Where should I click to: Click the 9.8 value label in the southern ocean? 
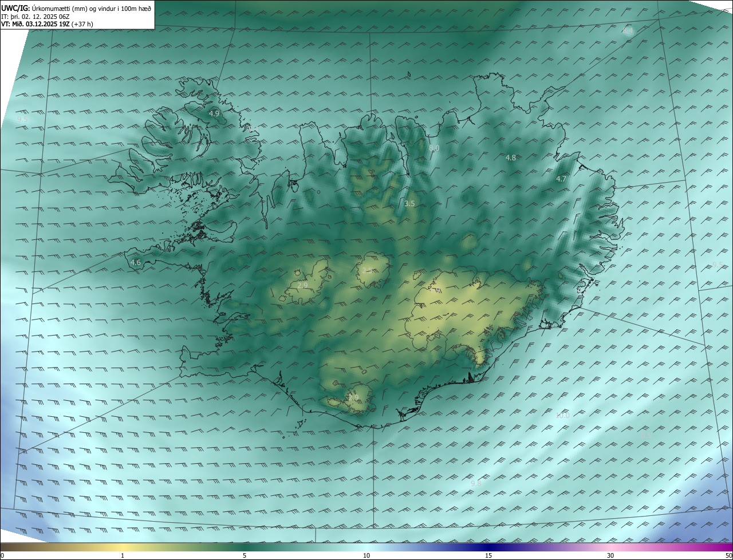point(476,484)
